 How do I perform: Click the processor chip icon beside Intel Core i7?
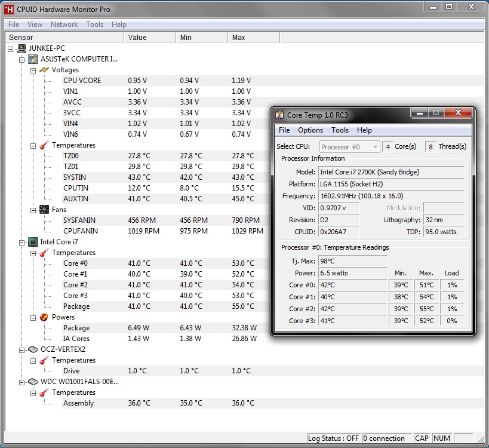click(x=33, y=242)
